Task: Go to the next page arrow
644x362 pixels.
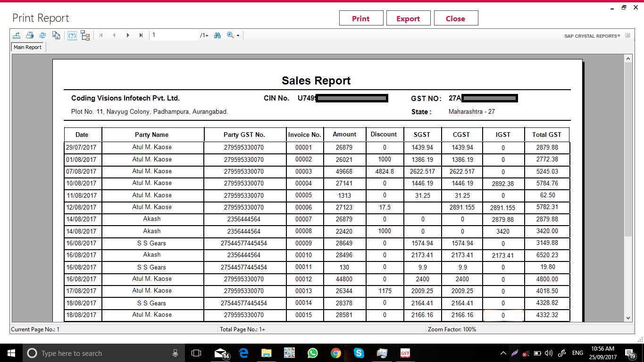Action: pos(127,35)
